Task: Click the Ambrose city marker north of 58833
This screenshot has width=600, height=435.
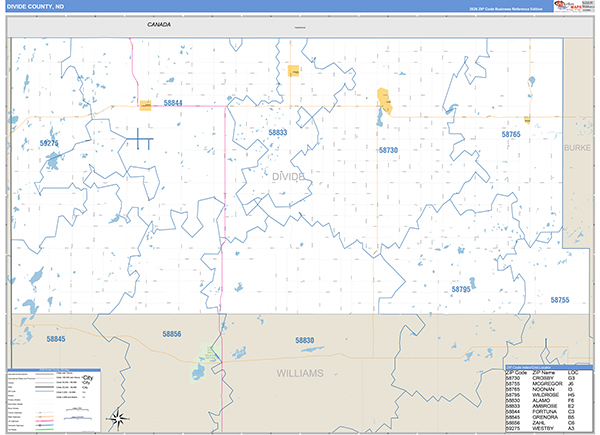Action: [x=293, y=71]
